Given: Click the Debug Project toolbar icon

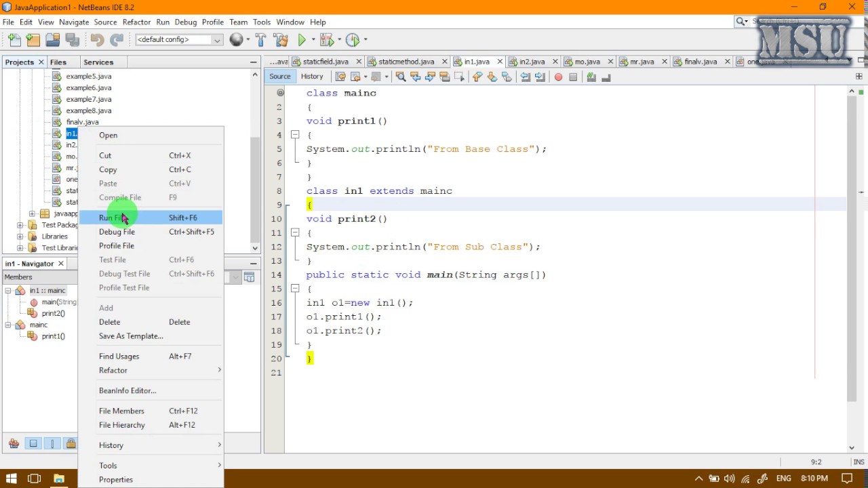Looking at the screenshot, I should [326, 40].
